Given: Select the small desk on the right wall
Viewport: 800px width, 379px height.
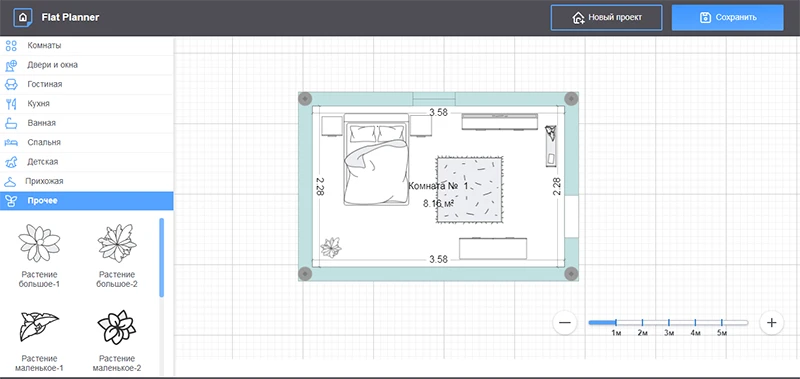Looking at the screenshot, I should click(x=551, y=146).
